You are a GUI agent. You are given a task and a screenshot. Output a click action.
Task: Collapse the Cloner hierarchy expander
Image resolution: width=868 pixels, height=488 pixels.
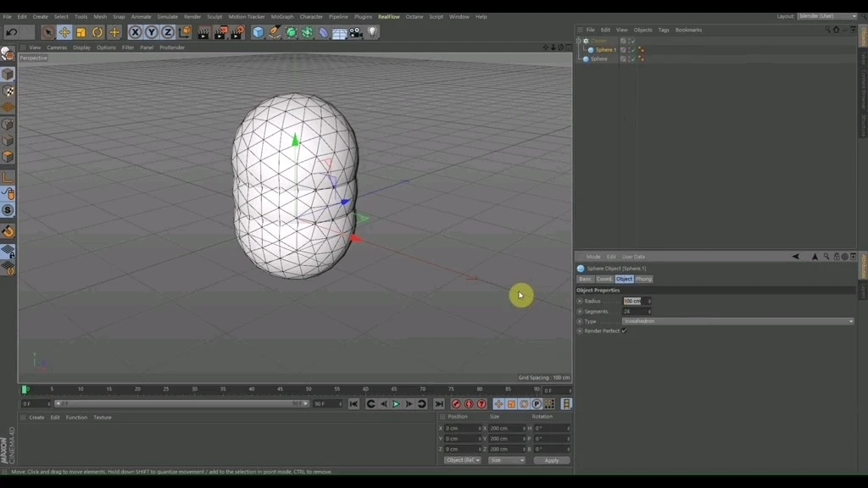579,41
